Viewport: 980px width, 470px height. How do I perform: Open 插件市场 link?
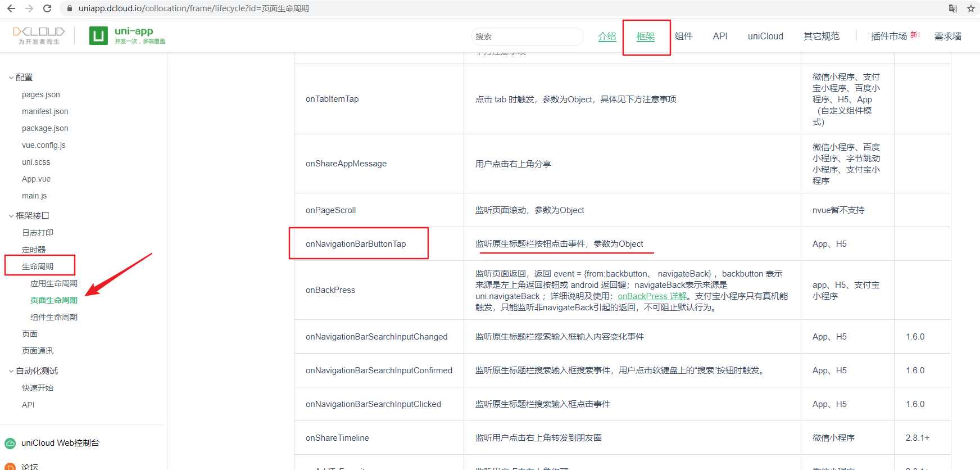(x=889, y=36)
